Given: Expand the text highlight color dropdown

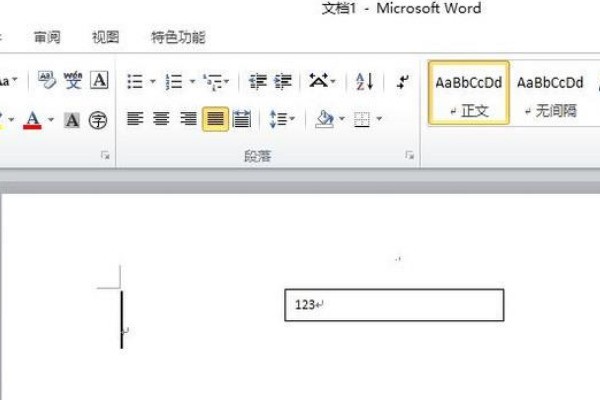Looking at the screenshot, I should (x=11, y=120).
